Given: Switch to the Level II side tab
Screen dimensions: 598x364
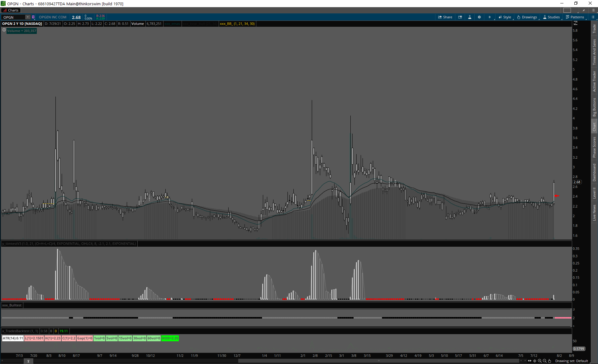Looking at the screenshot, I should (594, 193).
